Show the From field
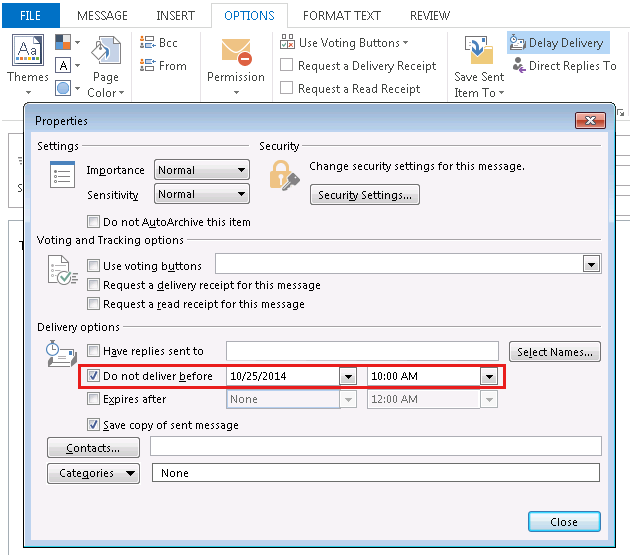Screen dimensions: 632x557 point(163,65)
